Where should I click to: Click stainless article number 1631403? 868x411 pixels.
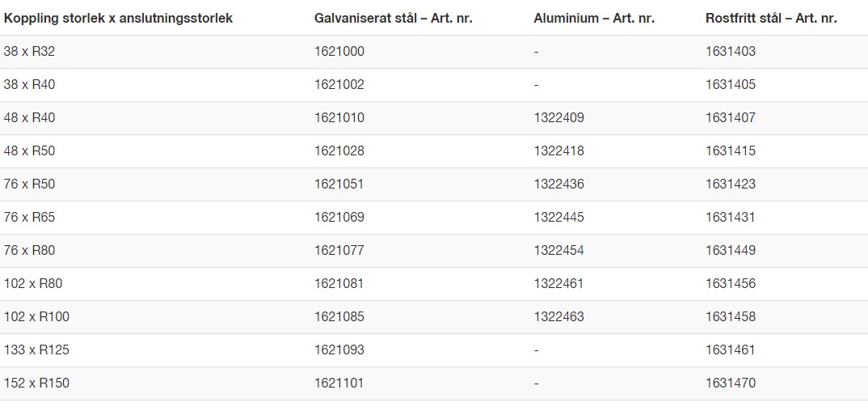731,52
